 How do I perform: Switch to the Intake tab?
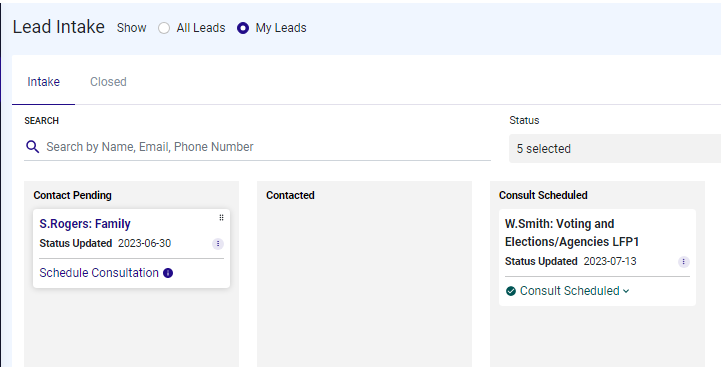pos(43,82)
